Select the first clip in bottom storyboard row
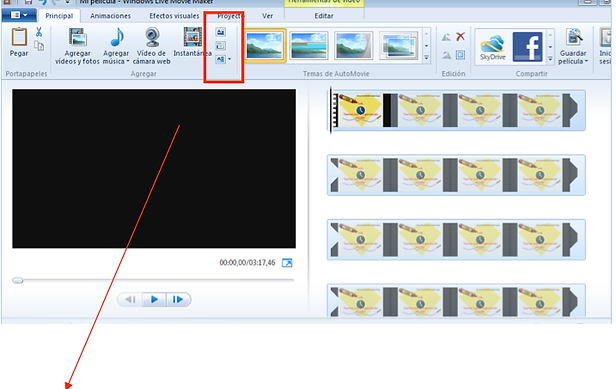Screen dimensions: 616x389 pyautogui.click(x=361, y=302)
